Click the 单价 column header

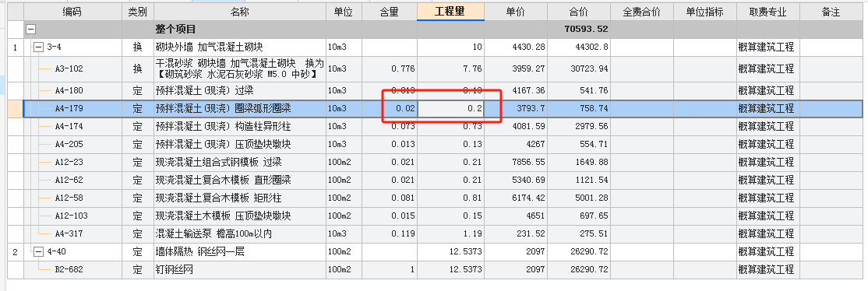tap(515, 12)
